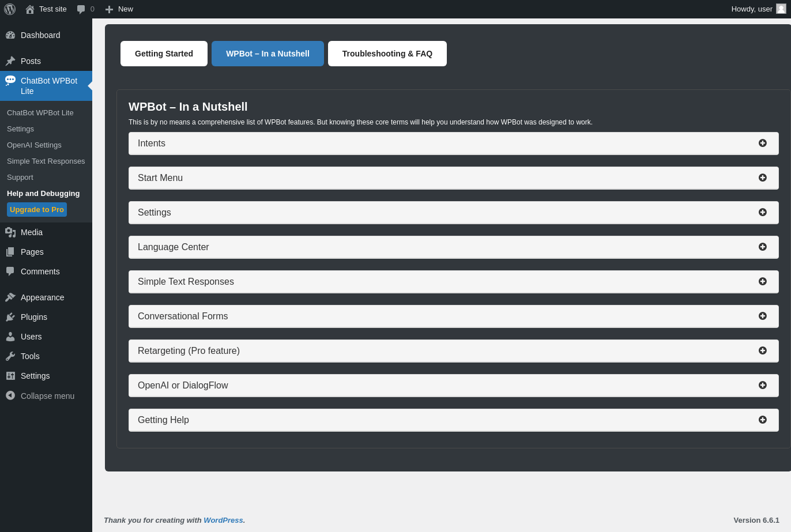Open the Troubleshooting & FAQ tab
Image resolution: width=791 pixels, height=532 pixels.
click(x=387, y=54)
